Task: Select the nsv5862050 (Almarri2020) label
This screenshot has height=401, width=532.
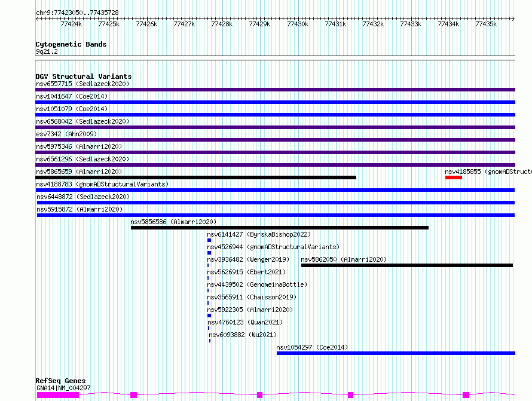Action: (x=344, y=259)
